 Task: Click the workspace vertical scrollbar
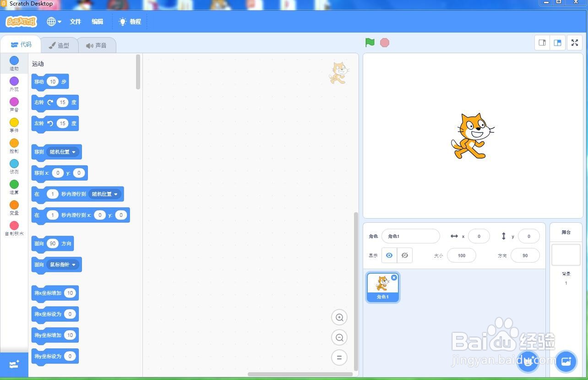click(x=356, y=291)
